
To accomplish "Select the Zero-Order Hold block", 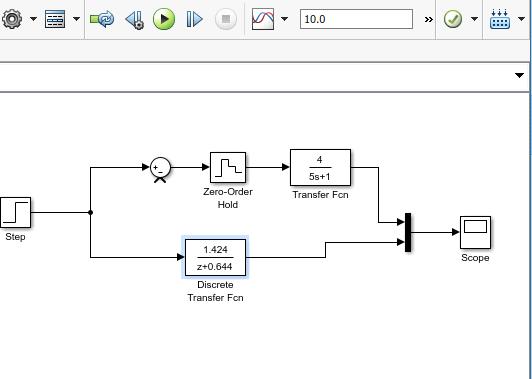I will (x=228, y=167).
